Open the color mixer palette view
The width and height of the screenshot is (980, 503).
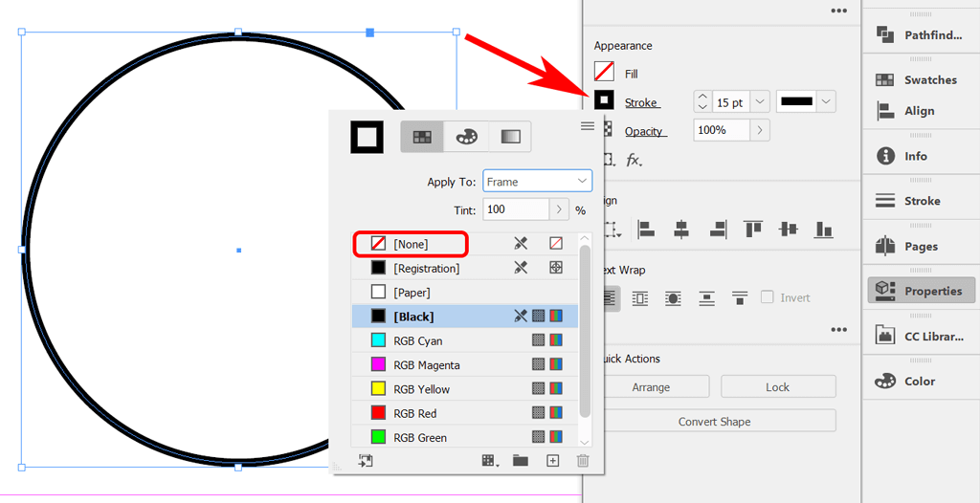click(466, 137)
